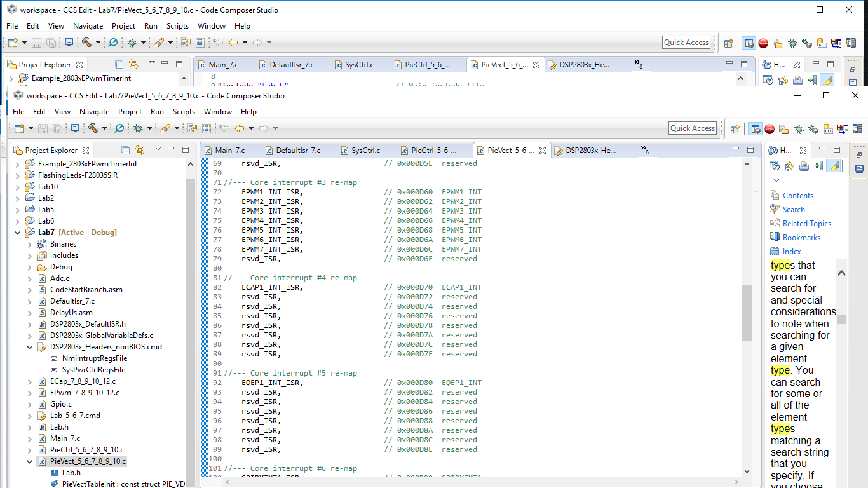Click Save icon in front window toolbar
This screenshot has height=488, width=868.
pyautogui.click(x=43, y=128)
